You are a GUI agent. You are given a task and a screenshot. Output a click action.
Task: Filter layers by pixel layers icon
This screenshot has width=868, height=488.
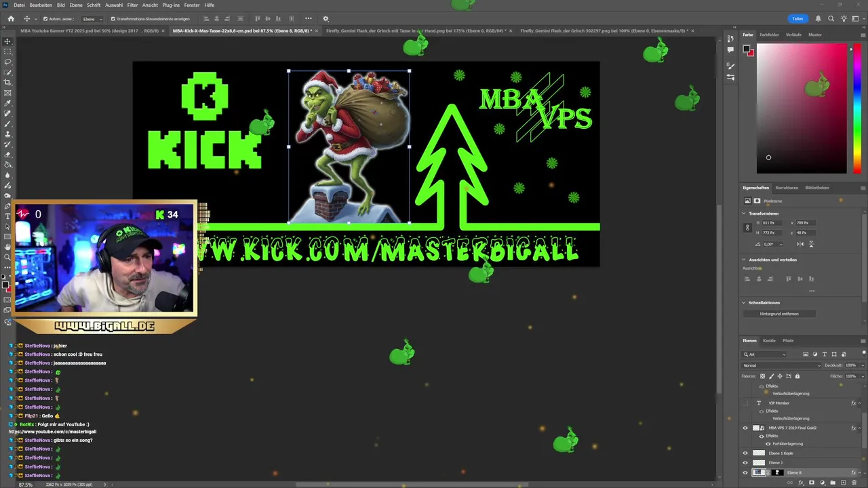tap(806, 354)
